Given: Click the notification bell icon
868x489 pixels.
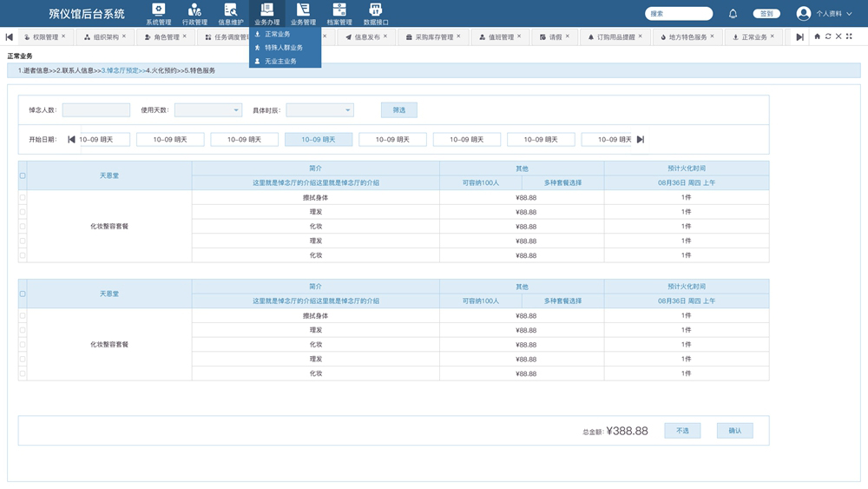Looking at the screenshot, I should point(733,14).
